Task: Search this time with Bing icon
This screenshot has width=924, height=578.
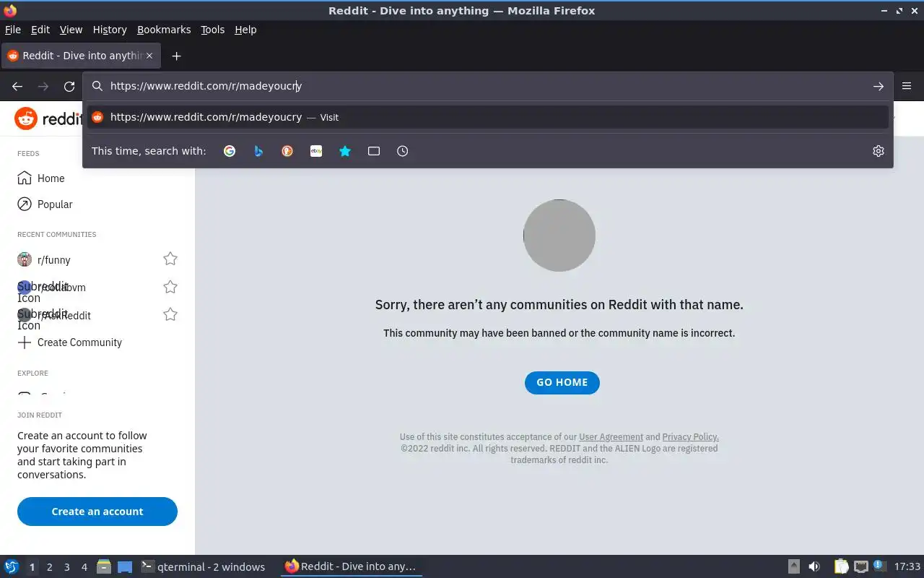Action: point(258,151)
